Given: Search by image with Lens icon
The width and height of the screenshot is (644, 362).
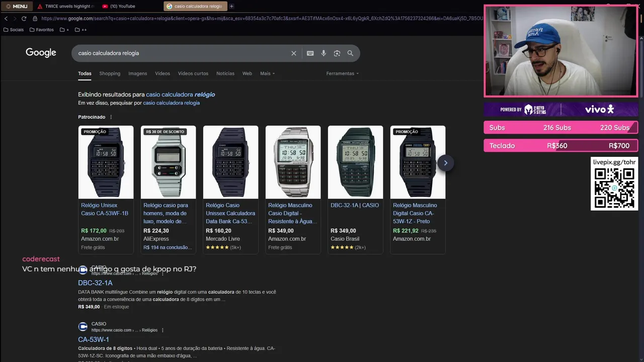Looking at the screenshot, I should (337, 53).
